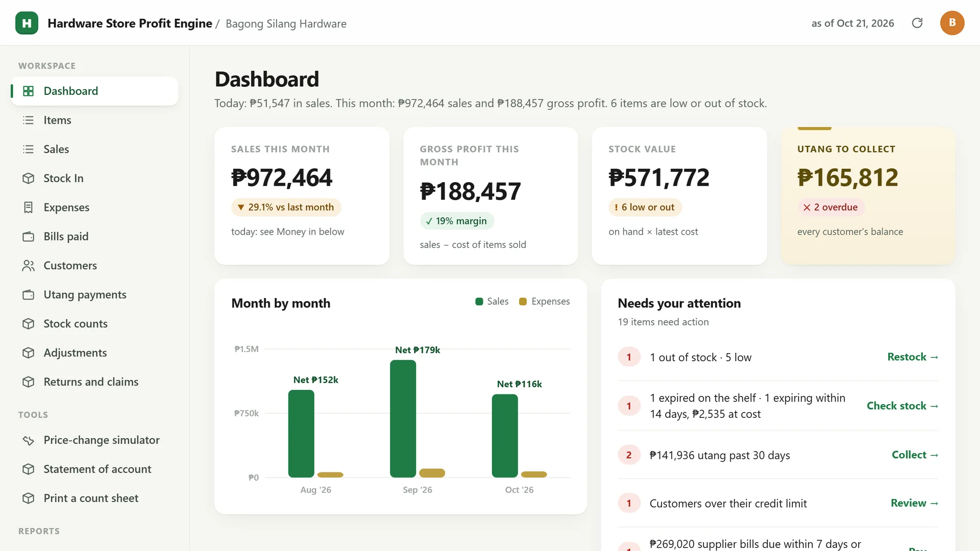This screenshot has height=551, width=980.
Task: Navigate to Customers
Action: coord(94,265)
